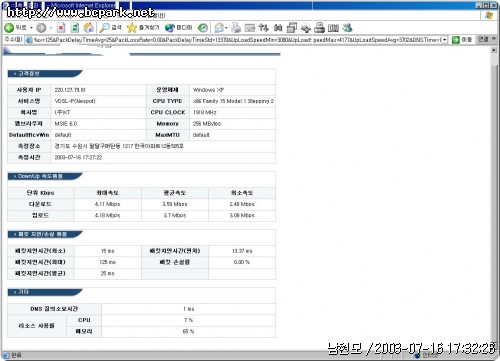Click the vertical scrollbar up arrow
The width and height of the screenshot is (500, 361).
point(494,50)
